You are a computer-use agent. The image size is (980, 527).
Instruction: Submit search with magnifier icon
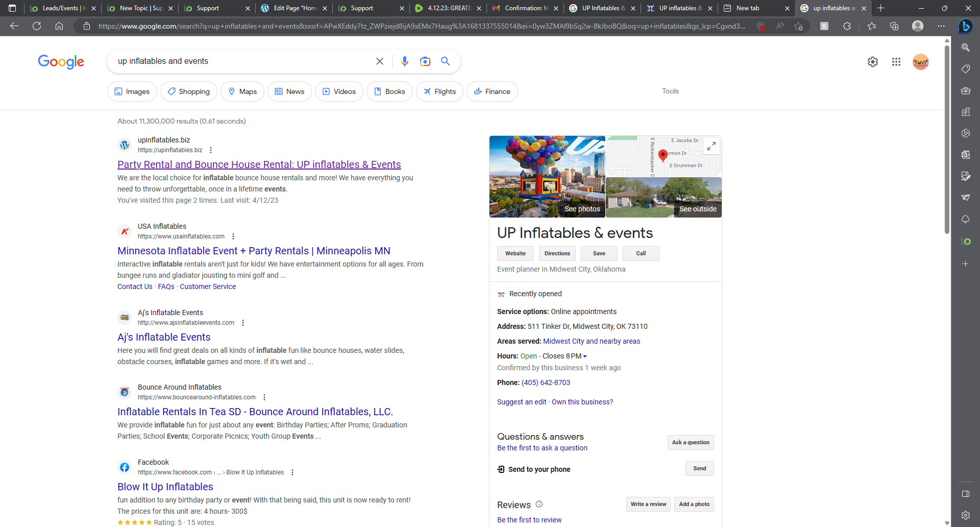446,61
